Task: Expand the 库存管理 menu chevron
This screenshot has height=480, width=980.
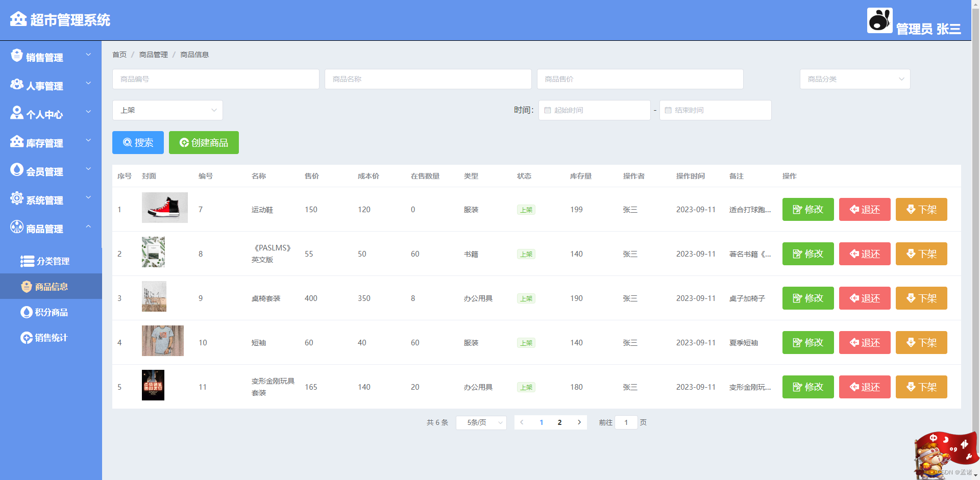Action: coord(88,140)
